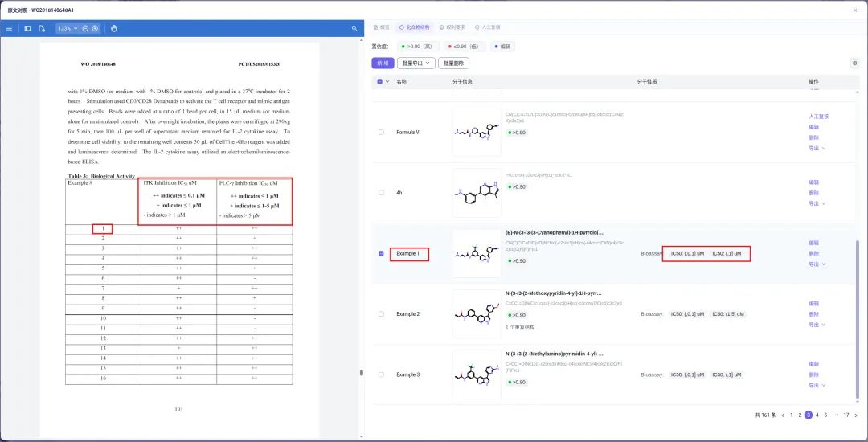Click the 新增 button

point(383,63)
